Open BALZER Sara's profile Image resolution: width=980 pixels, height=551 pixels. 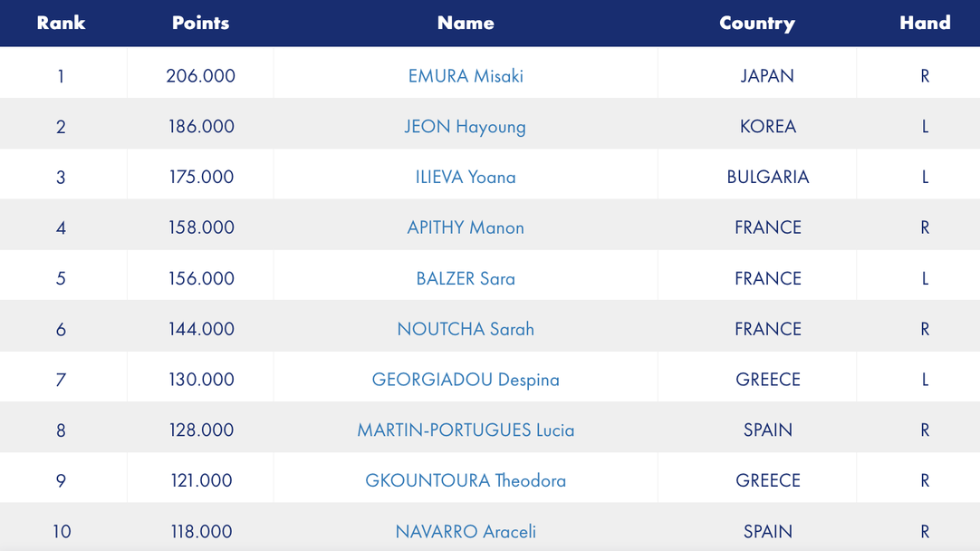(x=466, y=278)
